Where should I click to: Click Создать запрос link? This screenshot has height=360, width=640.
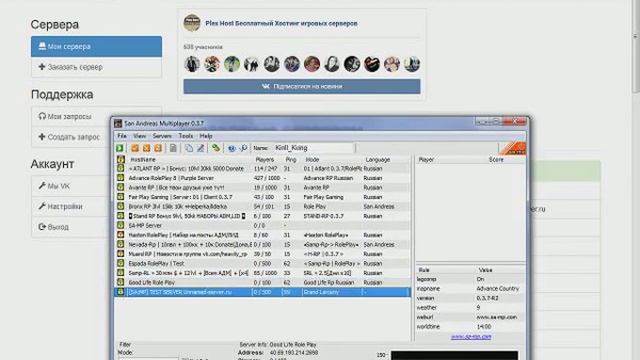tap(73, 137)
